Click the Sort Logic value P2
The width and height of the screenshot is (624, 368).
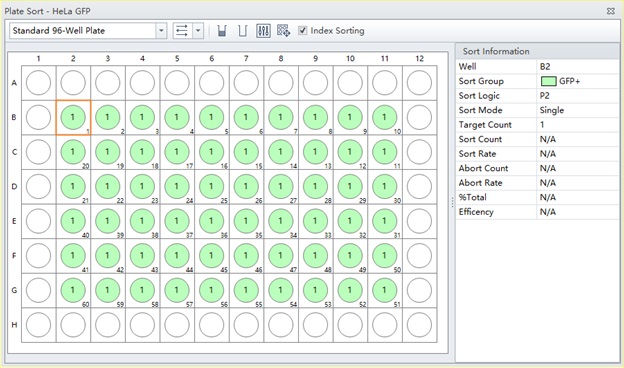click(x=544, y=95)
